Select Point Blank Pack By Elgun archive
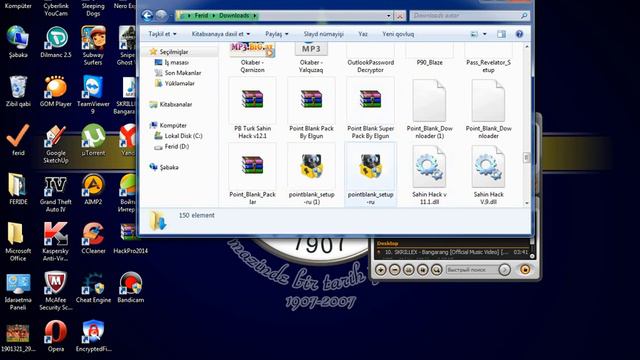This screenshot has width=640, height=360. click(x=311, y=109)
